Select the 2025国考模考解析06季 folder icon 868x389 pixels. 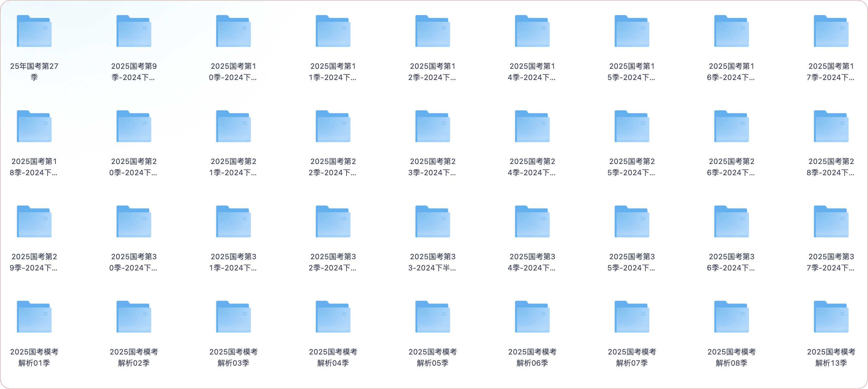[x=532, y=317]
